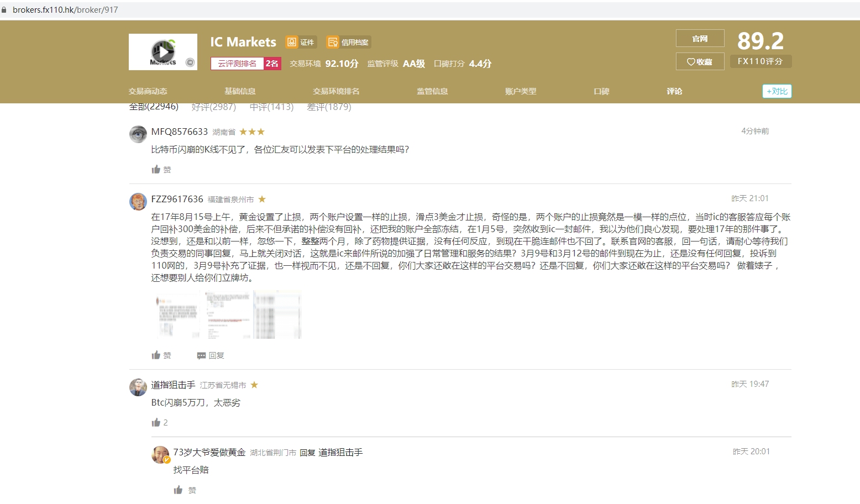The height and width of the screenshot is (504, 860).
Task: Toggle 收藏 favorite for IC Markets
Action: tap(700, 61)
